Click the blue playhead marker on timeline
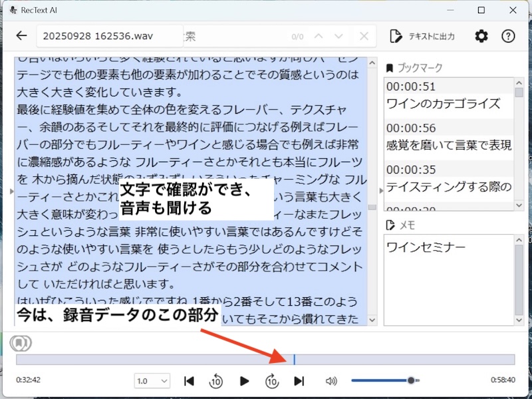The width and height of the screenshot is (532, 399). pyautogui.click(x=294, y=360)
